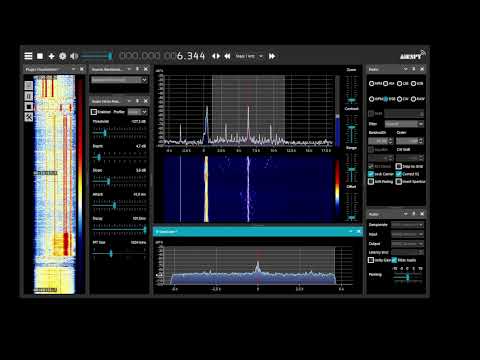The width and height of the screenshot is (480, 360).
Task: Open source configuration with the gear icon
Action: tap(62, 56)
